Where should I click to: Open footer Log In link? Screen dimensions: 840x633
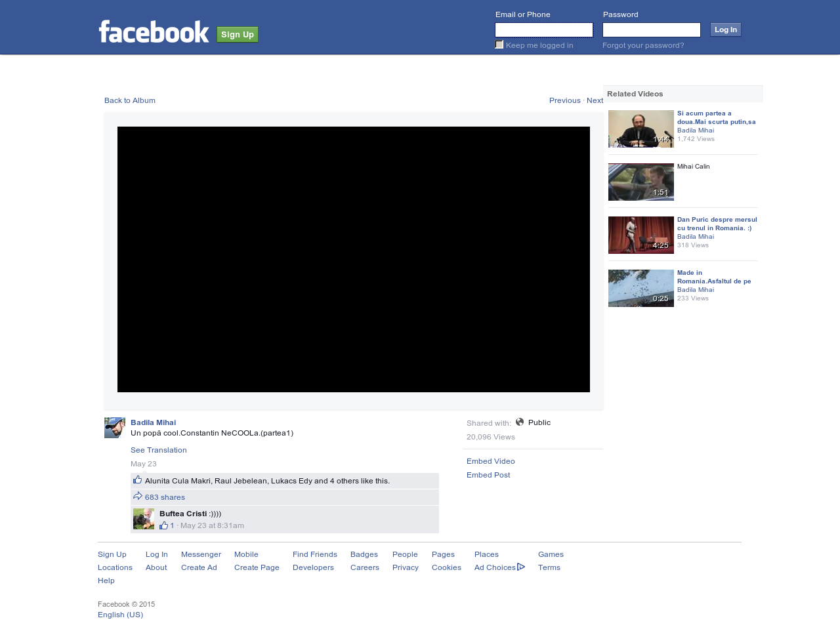[x=157, y=554]
